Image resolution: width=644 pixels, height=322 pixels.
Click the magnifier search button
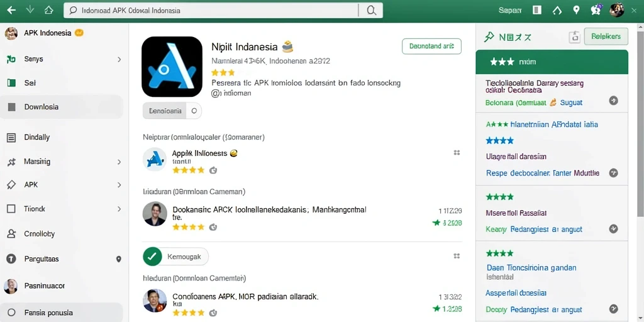[371, 11]
